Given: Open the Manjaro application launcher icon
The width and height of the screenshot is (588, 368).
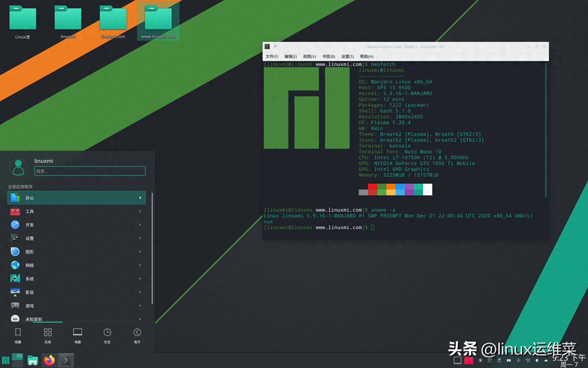Looking at the screenshot, I should pos(6,360).
